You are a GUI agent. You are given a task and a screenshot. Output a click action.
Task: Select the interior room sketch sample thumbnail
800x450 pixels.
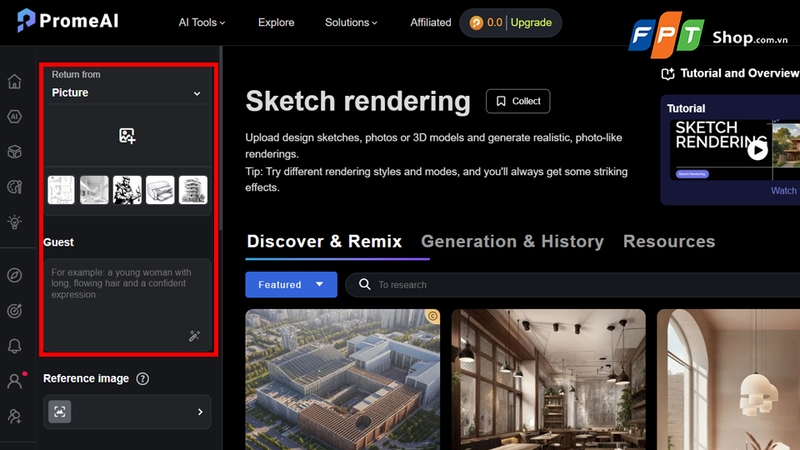coord(94,190)
